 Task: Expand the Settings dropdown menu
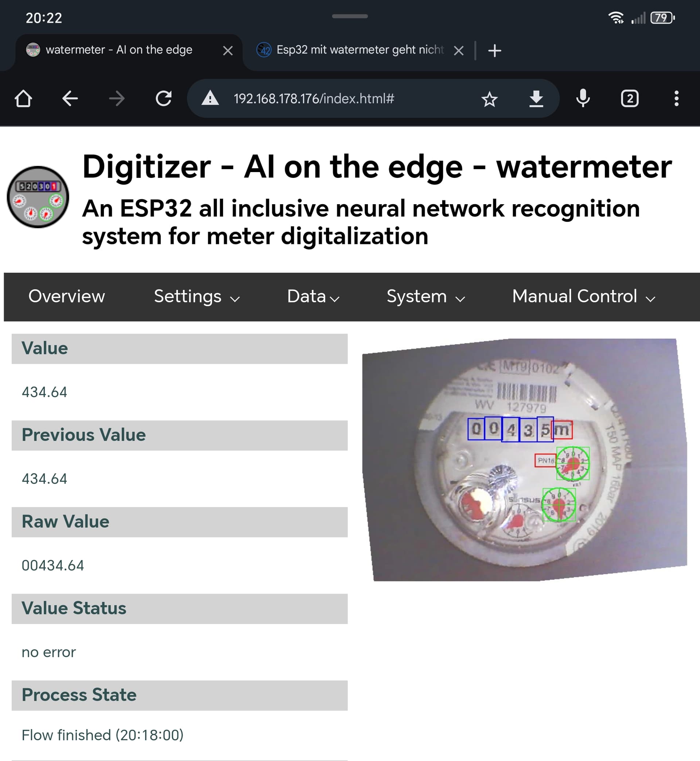[197, 297]
